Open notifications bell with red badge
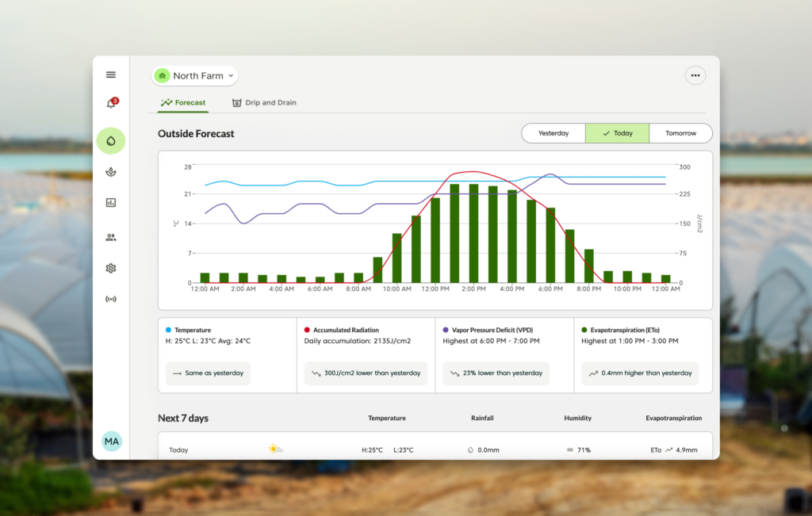The height and width of the screenshot is (516, 812). [111, 104]
